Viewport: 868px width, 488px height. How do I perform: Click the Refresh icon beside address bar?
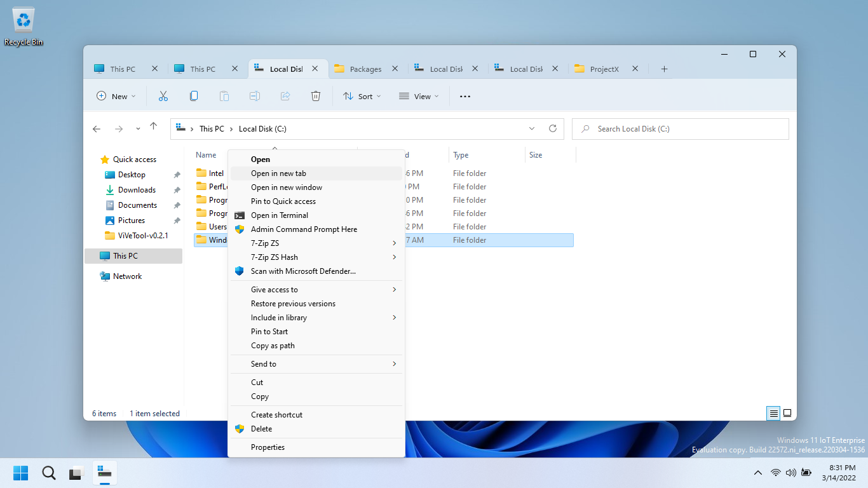pos(553,128)
